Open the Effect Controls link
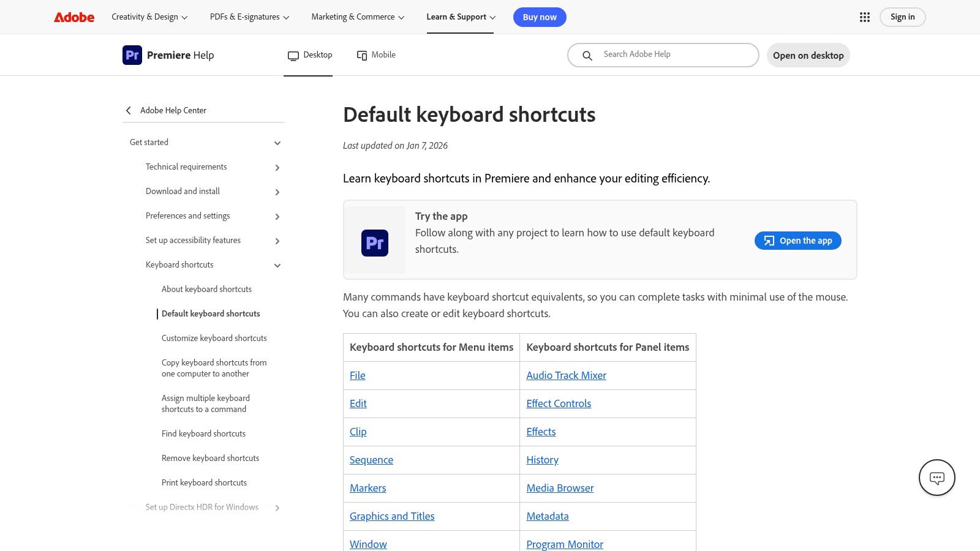This screenshot has height=551, width=980. pos(559,403)
